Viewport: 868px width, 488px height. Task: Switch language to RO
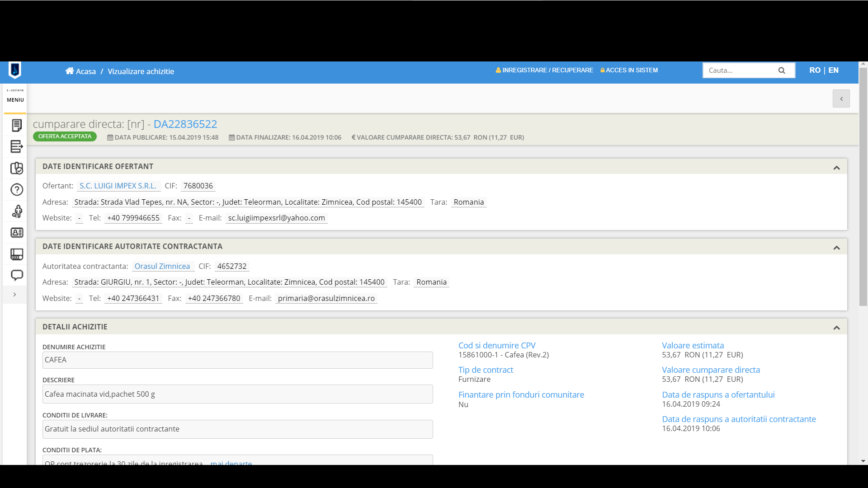815,70
